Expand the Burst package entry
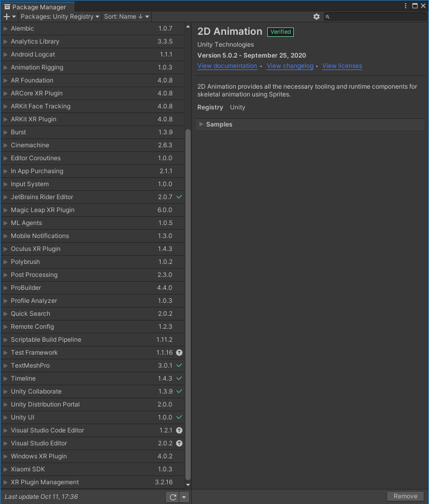The width and height of the screenshot is (430, 504). point(5,132)
